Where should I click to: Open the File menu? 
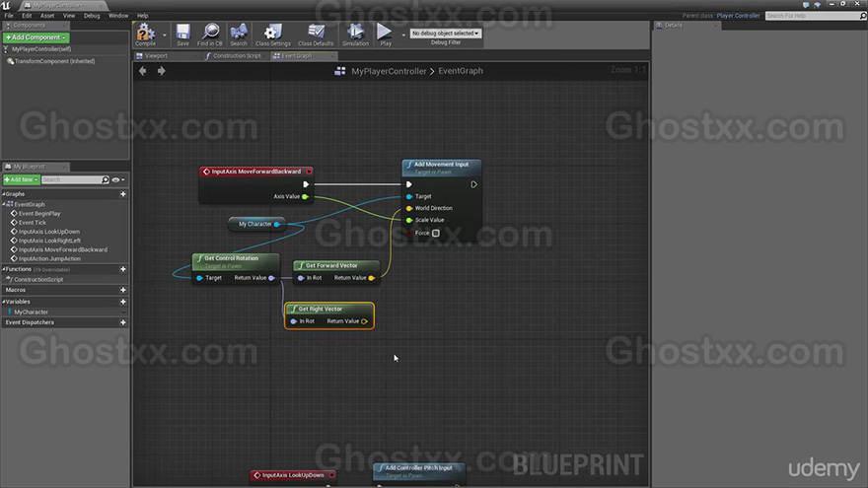pos(9,16)
